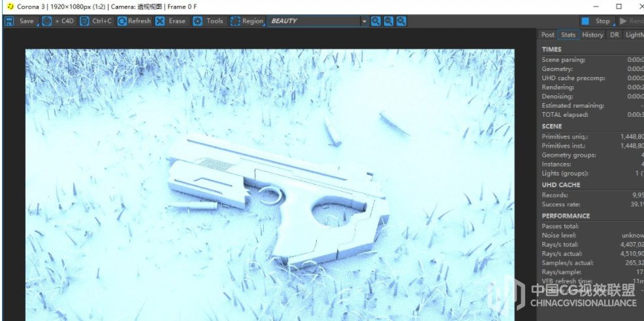Image resolution: width=644 pixels, height=321 pixels.
Task: Send the render to C4D picture viewer
Action: [58, 21]
